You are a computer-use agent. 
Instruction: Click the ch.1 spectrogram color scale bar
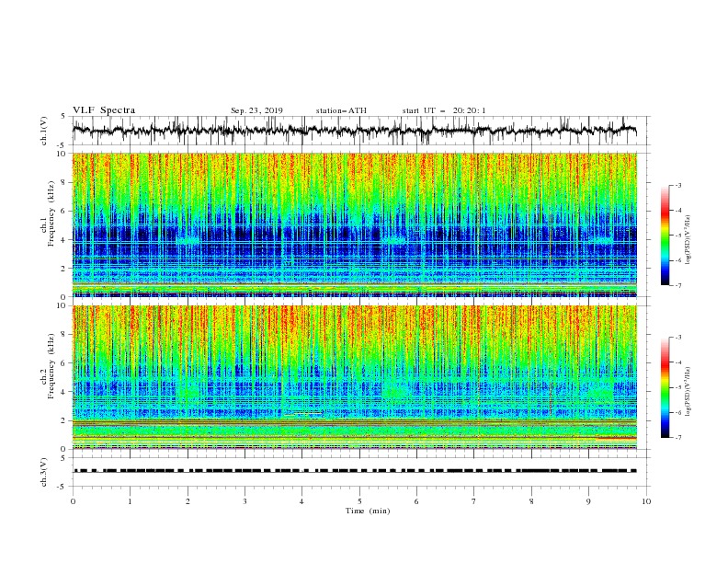click(x=665, y=236)
